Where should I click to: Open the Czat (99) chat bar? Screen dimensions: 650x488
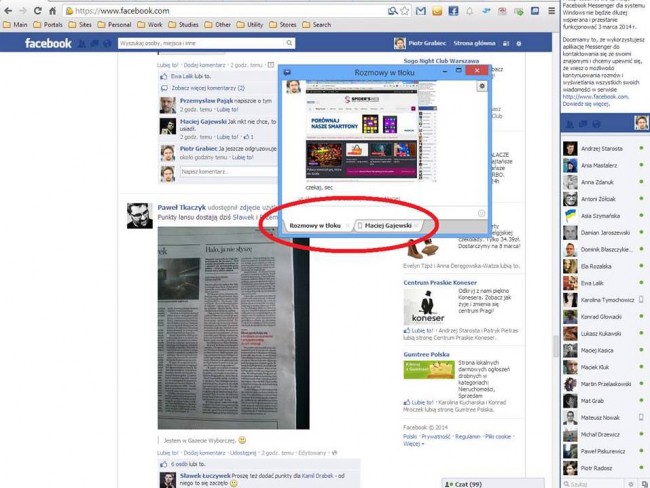(492, 483)
